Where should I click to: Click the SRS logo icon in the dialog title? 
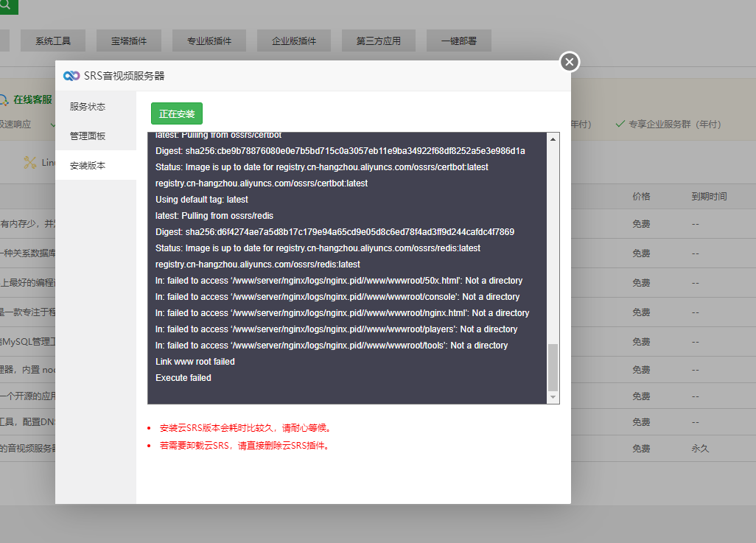pos(71,76)
